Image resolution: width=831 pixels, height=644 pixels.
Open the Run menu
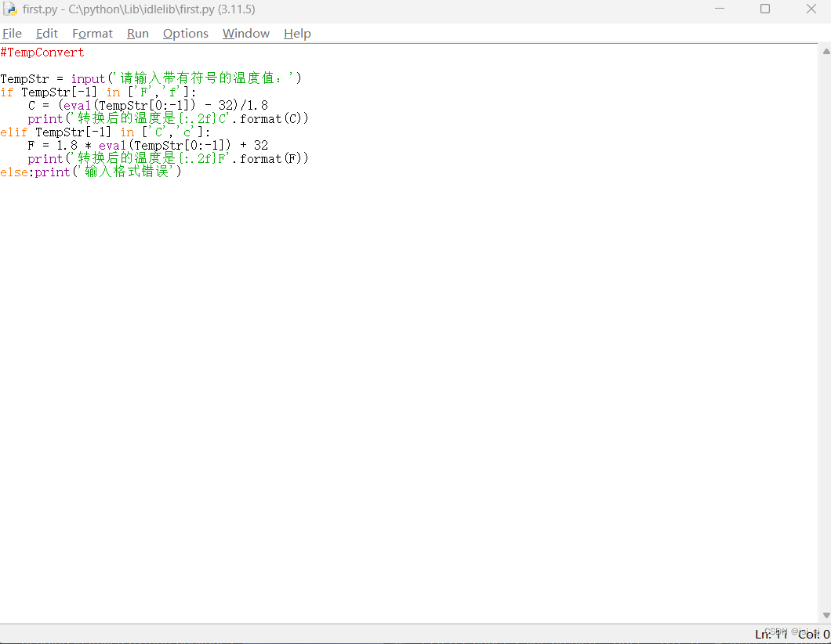[138, 34]
